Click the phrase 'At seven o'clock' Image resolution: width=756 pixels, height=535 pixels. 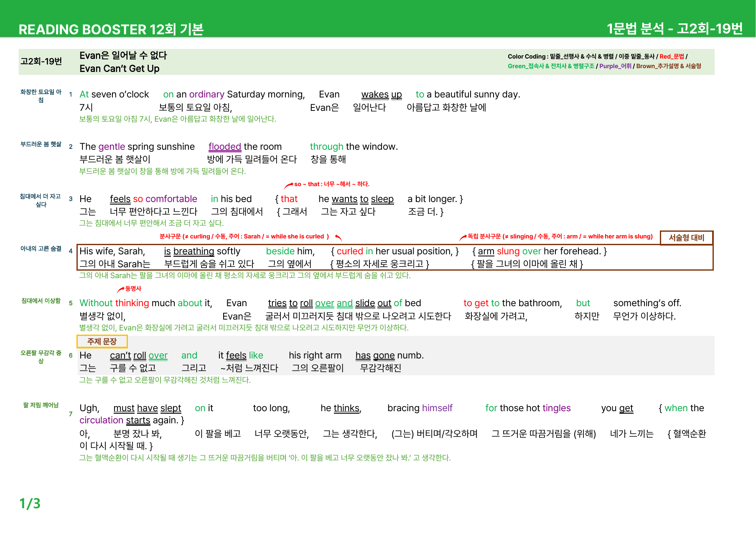[114, 95]
